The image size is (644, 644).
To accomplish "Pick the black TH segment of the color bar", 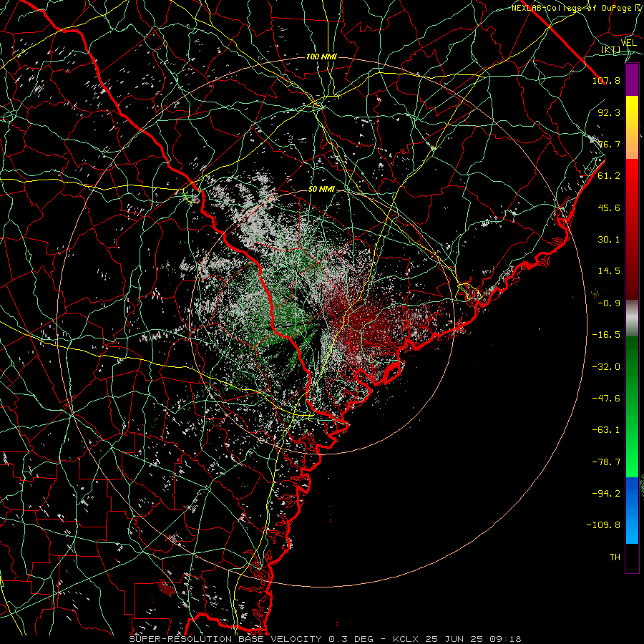I will click(632, 558).
